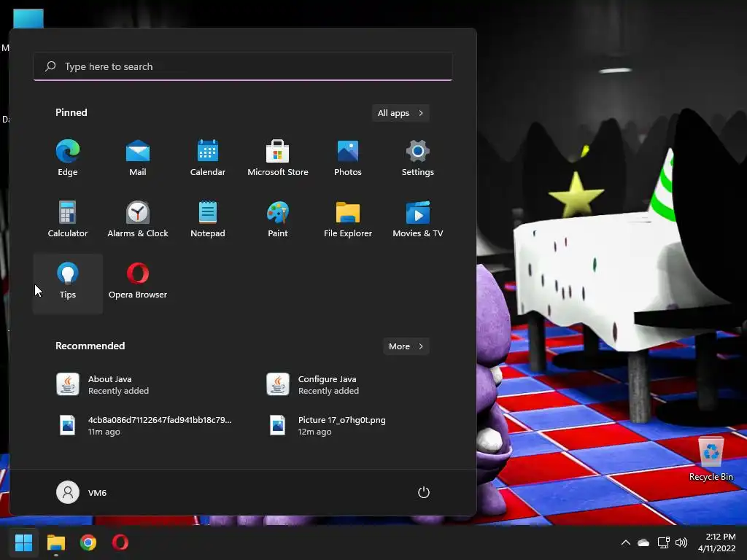This screenshot has height=560, width=747.
Task: Click the power button in Start menu
Action: coord(424,492)
